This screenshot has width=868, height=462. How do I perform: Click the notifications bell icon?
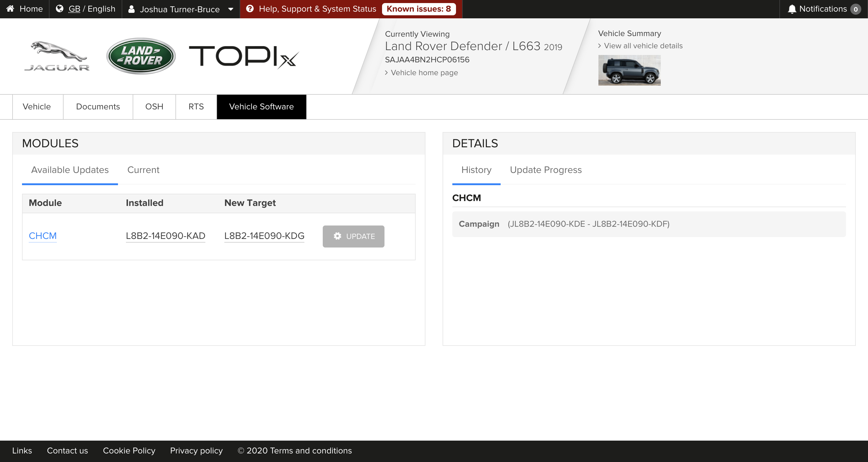792,9
